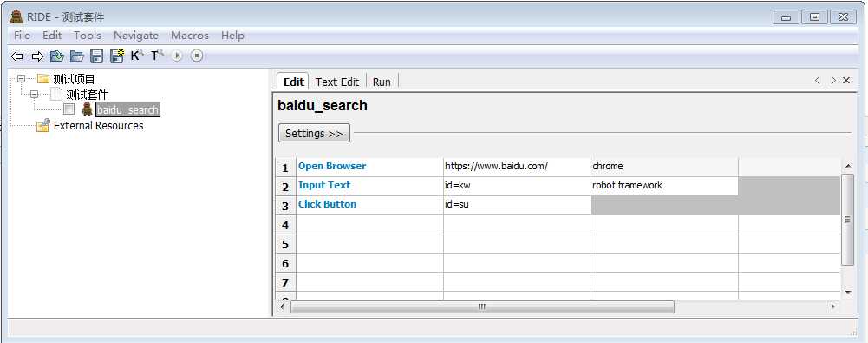Save the file with the floppy icon
Screen dimensions: 868x343
(97, 56)
